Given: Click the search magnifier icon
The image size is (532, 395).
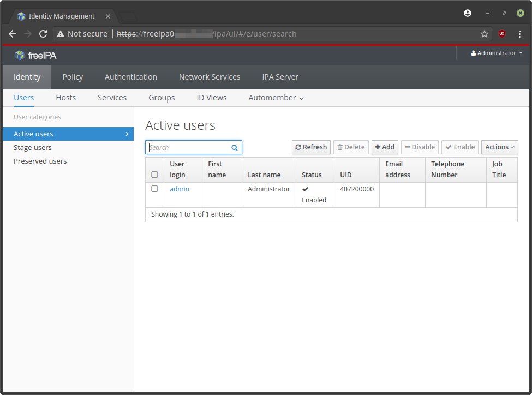Looking at the screenshot, I should (x=235, y=147).
